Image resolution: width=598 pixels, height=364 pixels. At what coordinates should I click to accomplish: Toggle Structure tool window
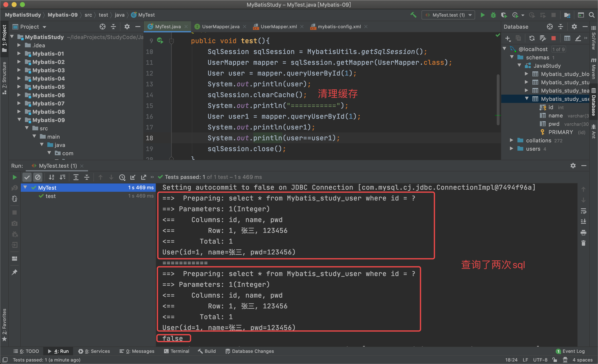click(4, 78)
